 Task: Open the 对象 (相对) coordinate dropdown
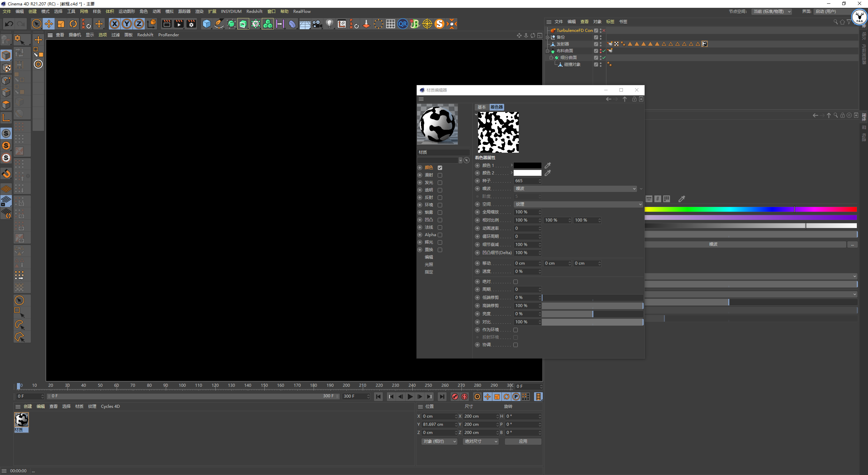(x=439, y=441)
